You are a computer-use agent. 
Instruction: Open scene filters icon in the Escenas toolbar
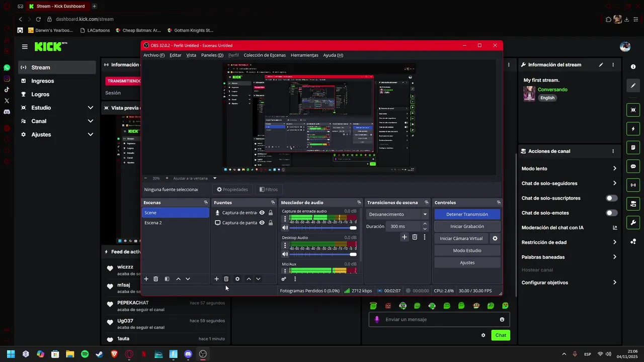click(x=167, y=279)
